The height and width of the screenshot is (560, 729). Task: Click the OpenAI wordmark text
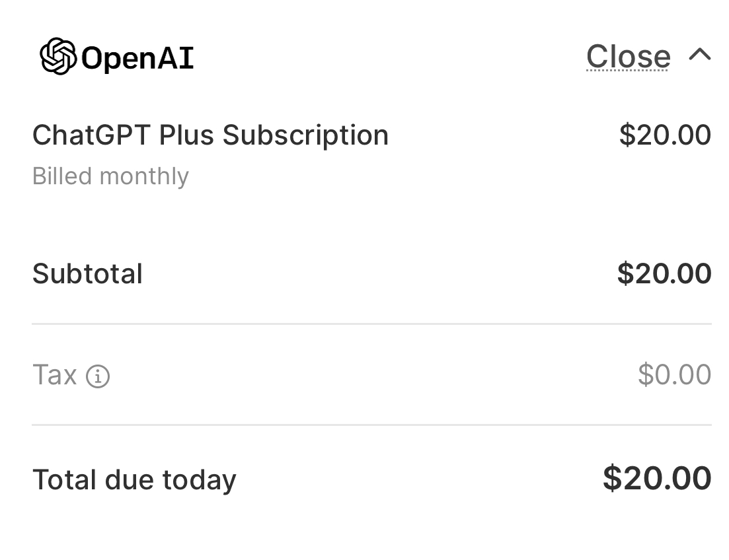click(137, 58)
